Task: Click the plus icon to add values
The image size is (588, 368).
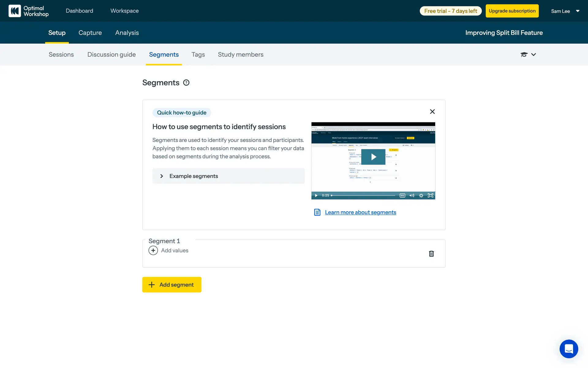Action: click(153, 251)
